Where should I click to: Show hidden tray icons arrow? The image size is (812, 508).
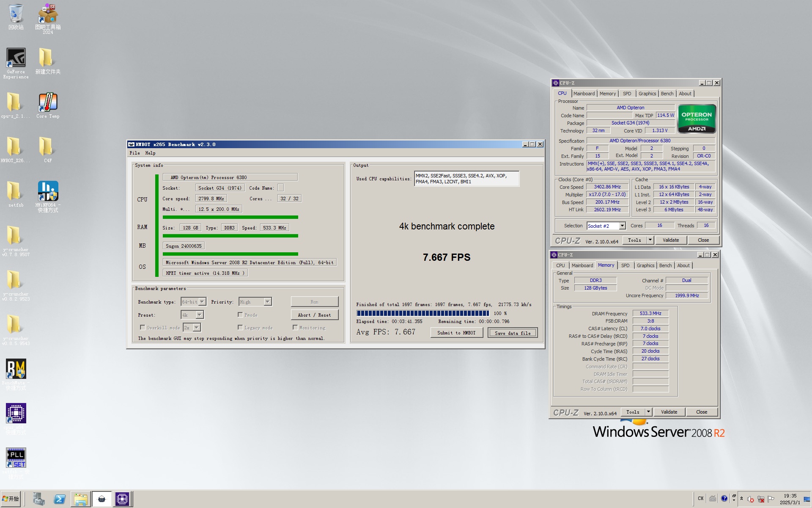[741, 499]
